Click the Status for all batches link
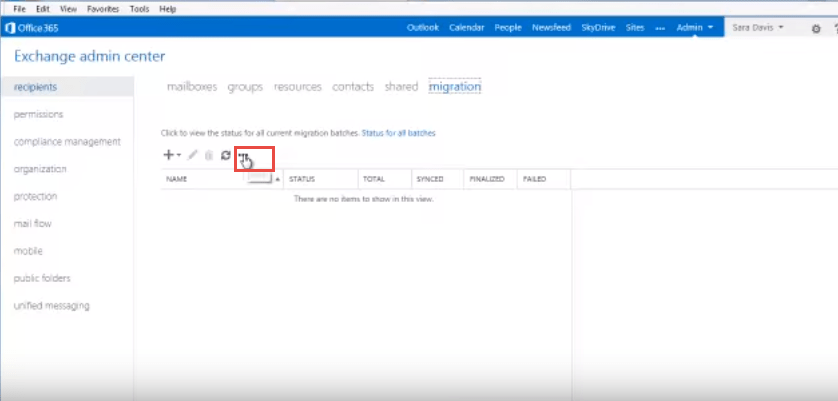Viewport: 838px width, 401px height. coord(399,133)
